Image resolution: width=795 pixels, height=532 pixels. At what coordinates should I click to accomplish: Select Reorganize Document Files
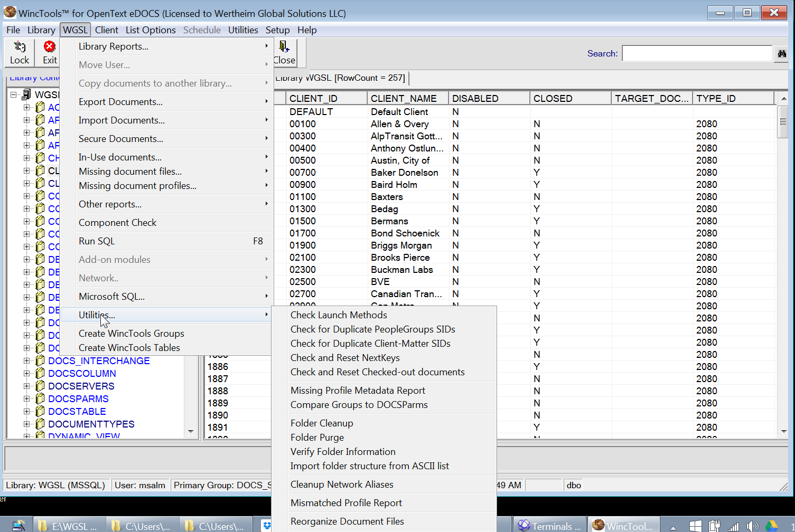pyautogui.click(x=384, y=521)
